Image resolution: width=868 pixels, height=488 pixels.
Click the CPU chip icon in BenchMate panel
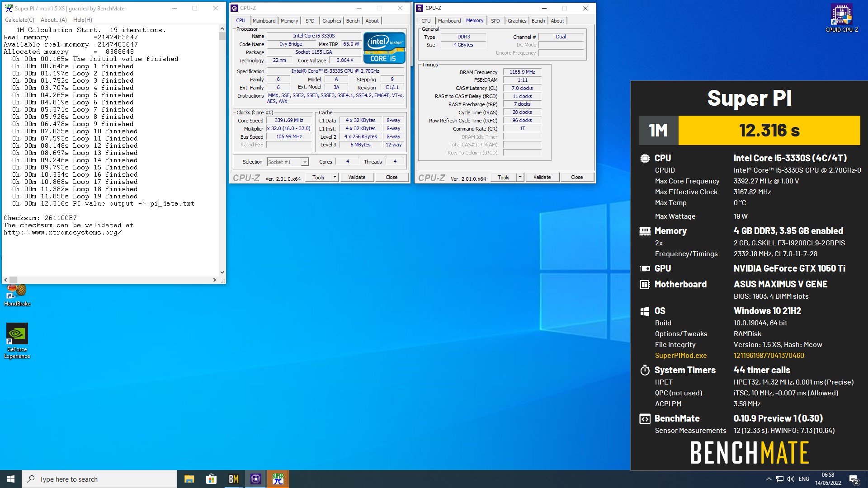point(645,159)
